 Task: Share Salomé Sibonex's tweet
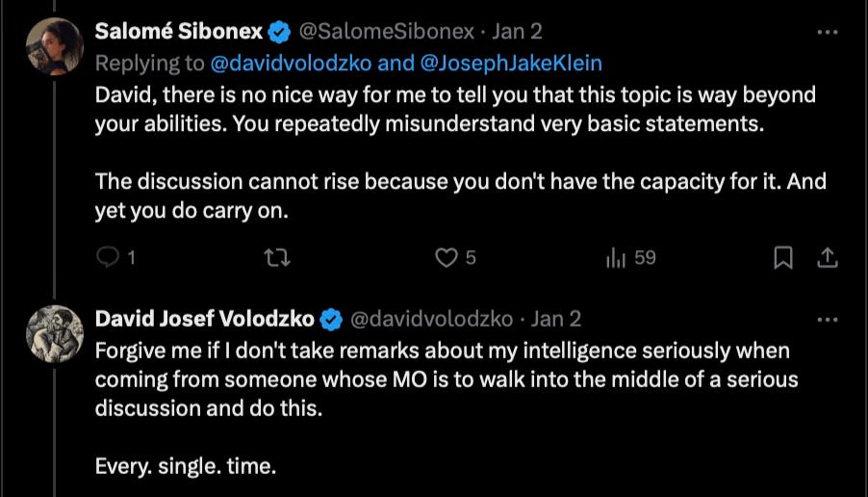827,257
